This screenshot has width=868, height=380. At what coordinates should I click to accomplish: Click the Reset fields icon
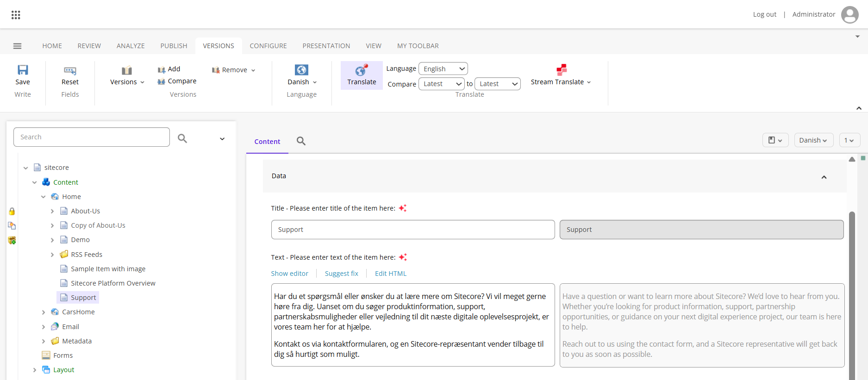pos(70,70)
